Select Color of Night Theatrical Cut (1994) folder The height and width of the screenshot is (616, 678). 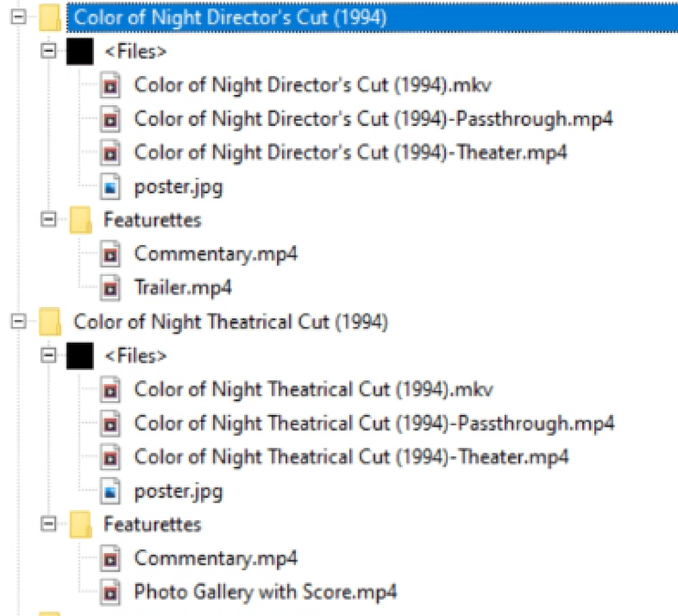(x=230, y=323)
